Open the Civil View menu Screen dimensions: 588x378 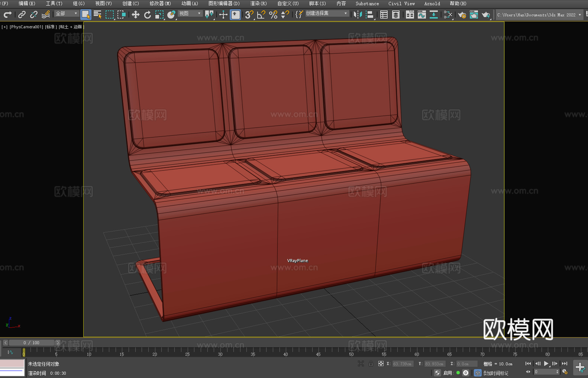(401, 4)
